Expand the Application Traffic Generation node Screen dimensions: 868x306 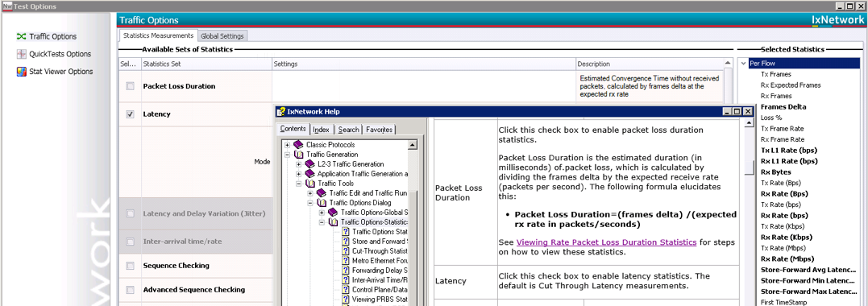[x=299, y=174]
